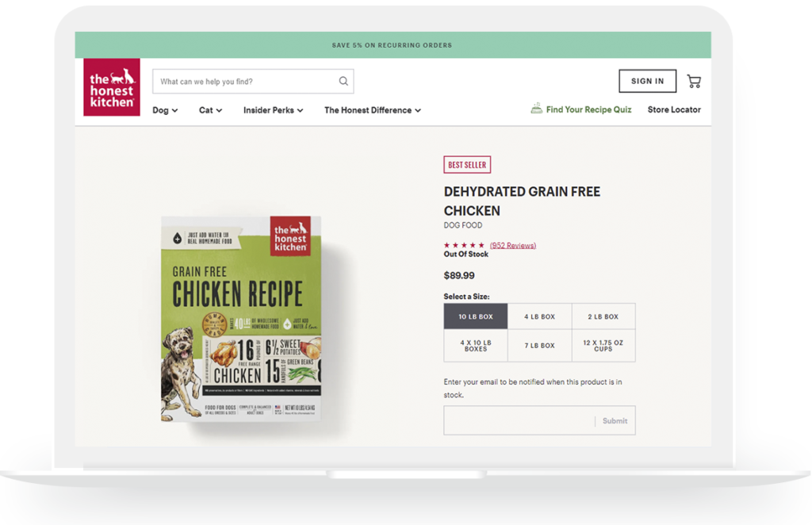Select 12 x 1.75 oz Cups option

point(603,346)
